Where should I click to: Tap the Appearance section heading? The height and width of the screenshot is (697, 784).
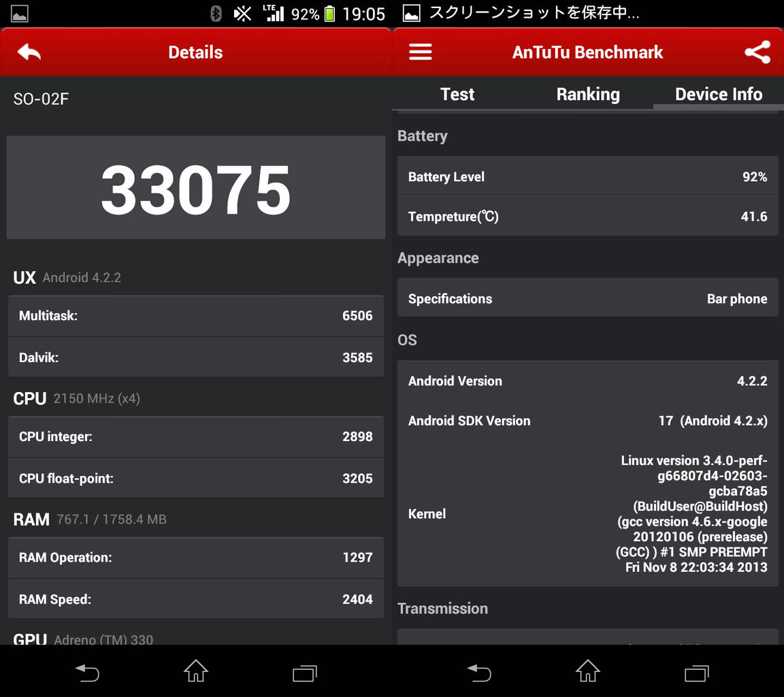(x=438, y=258)
